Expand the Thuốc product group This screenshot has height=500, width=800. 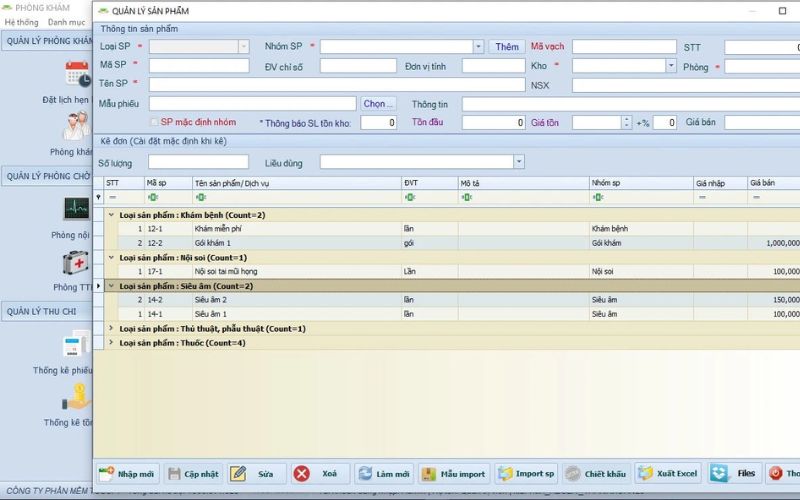(x=111, y=343)
